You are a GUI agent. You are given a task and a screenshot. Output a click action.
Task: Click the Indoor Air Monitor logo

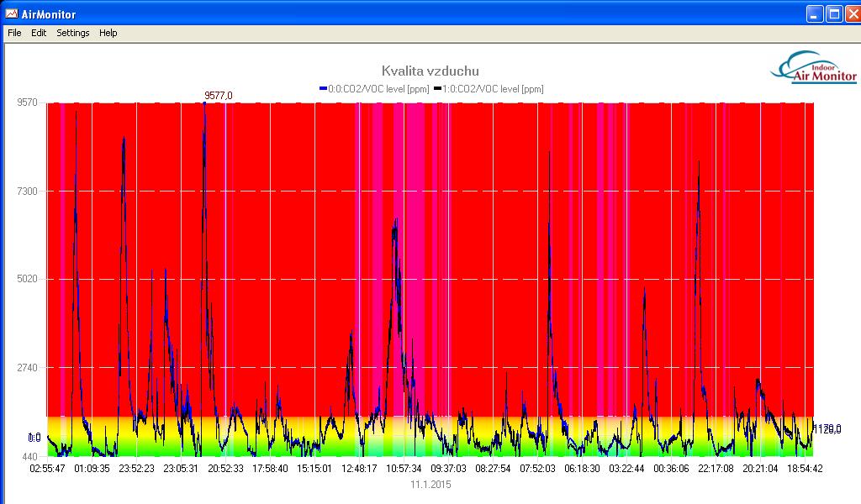point(813,68)
